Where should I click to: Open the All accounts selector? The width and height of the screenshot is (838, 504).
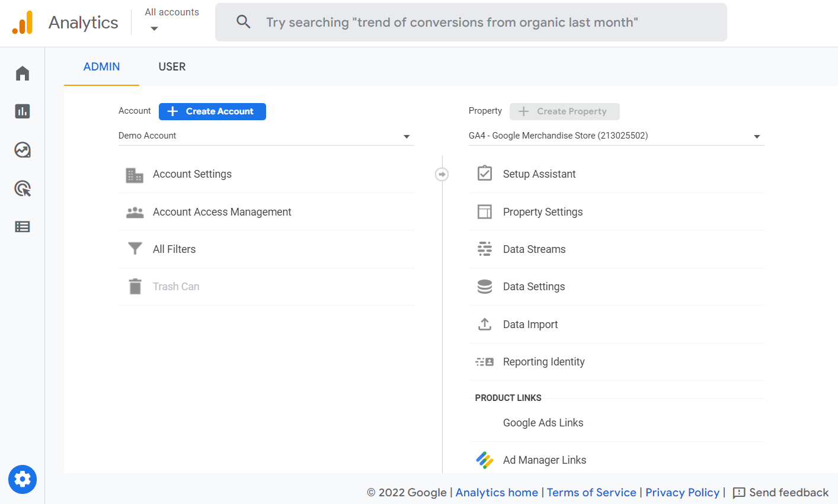(x=172, y=20)
